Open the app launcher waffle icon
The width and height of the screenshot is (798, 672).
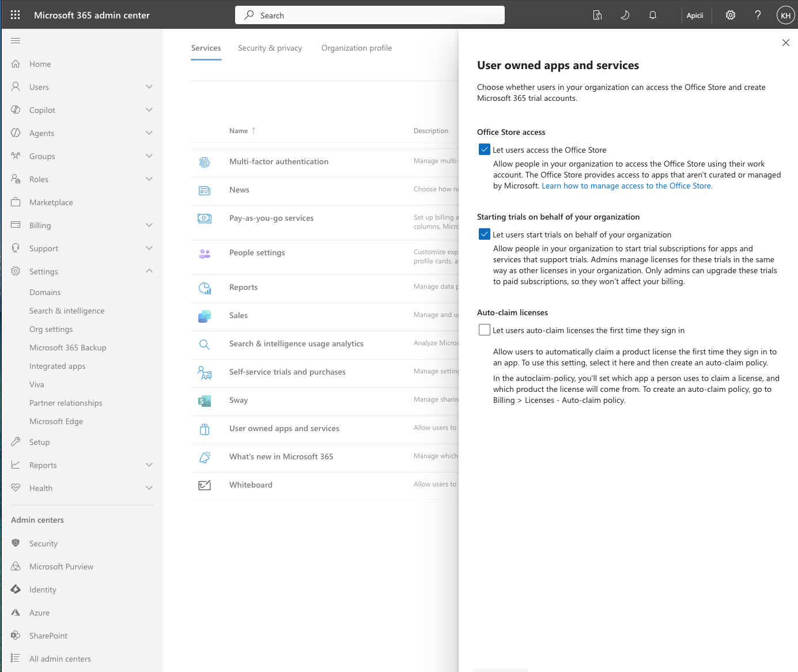16,15
